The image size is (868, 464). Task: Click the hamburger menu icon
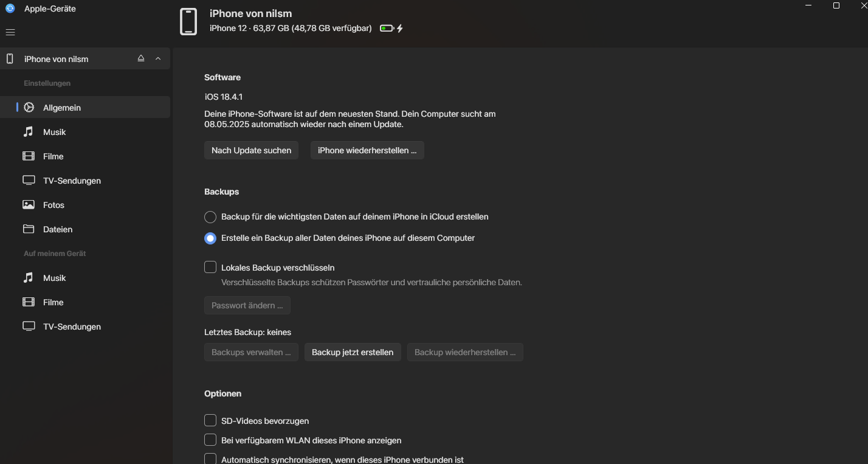(x=10, y=32)
